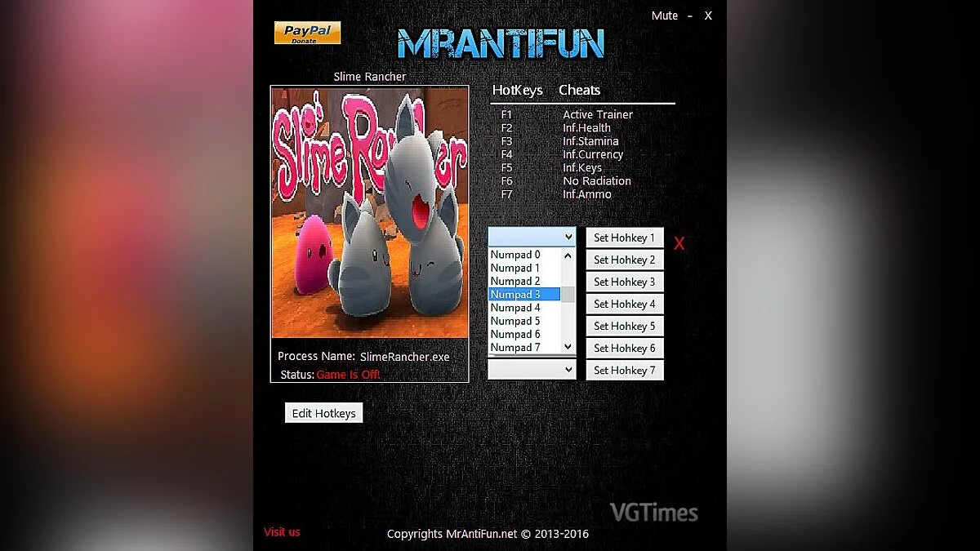The width and height of the screenshot is (980, 551).
Task: Mute the trainer sound
Action: 664,16
